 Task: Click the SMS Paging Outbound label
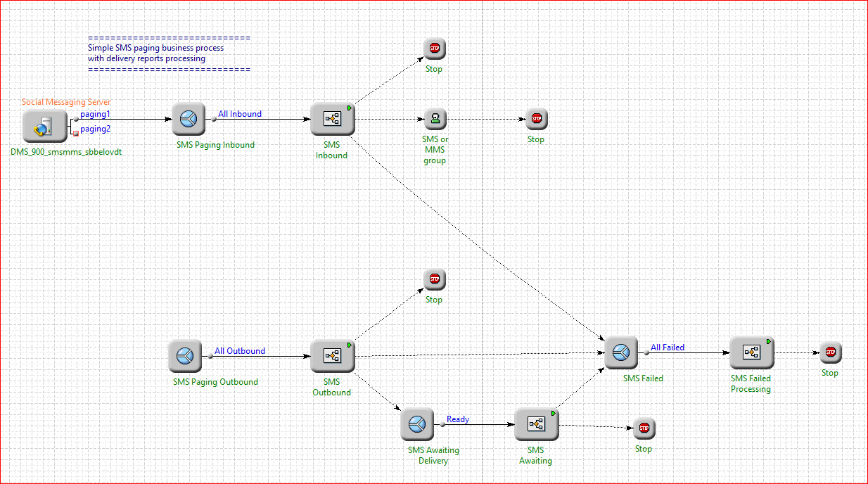pyautogui.click(x=215, y=382)
